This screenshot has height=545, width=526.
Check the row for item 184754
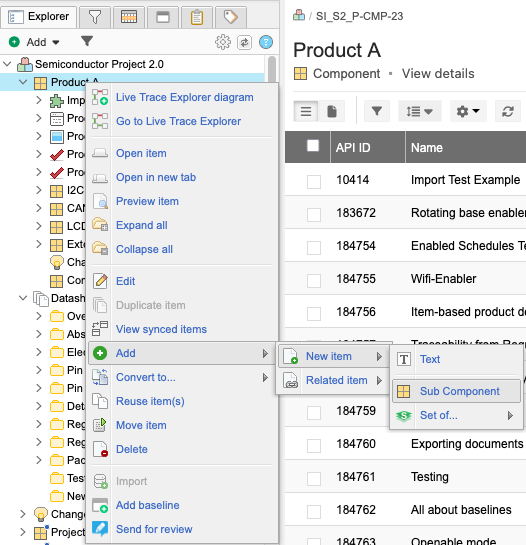(x=314, y=247)
